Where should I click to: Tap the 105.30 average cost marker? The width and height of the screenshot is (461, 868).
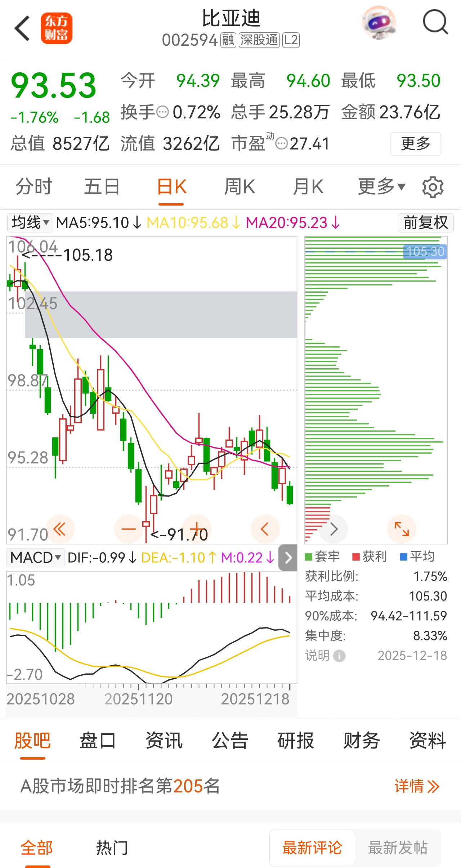(425, 251)
